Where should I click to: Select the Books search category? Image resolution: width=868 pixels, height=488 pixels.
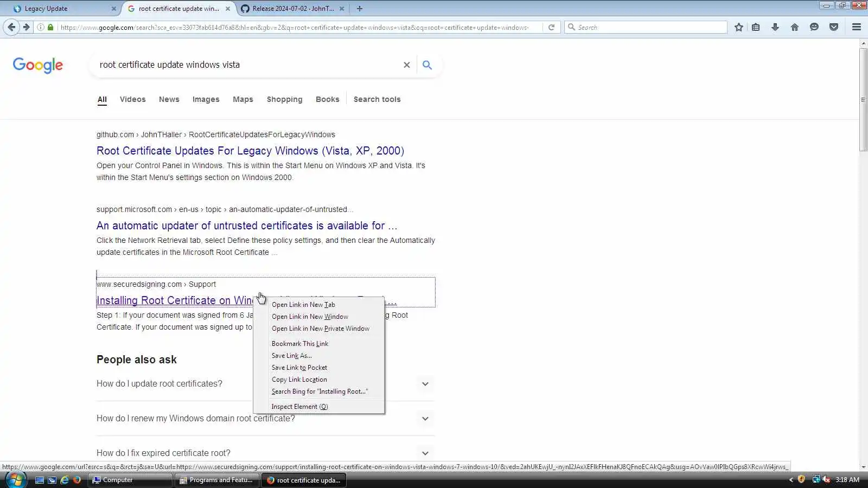click(328, 99)
